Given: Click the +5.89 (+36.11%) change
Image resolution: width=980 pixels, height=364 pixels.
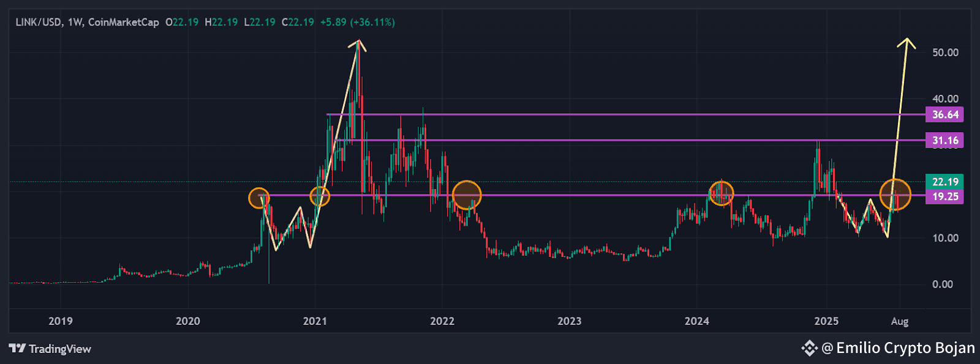Looking at the screenshot, I should point(358,22).
